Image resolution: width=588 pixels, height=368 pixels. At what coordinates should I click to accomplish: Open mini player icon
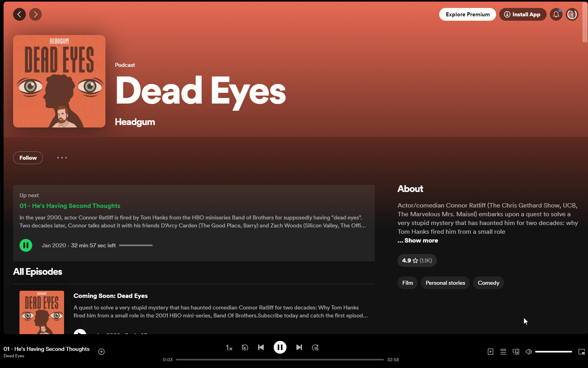(582, 352)
